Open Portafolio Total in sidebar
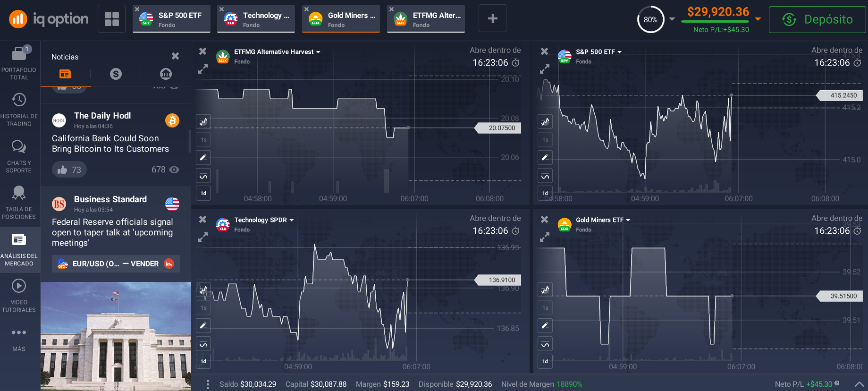 19,63
